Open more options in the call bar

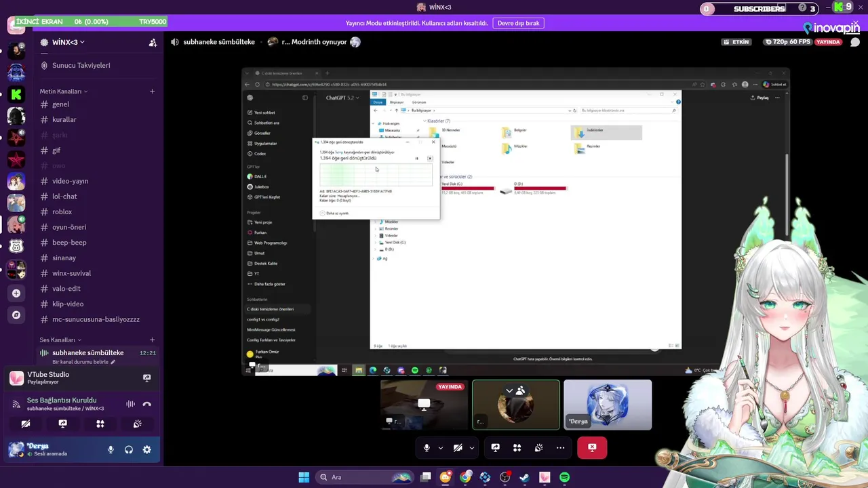click(x=560, y=448)
